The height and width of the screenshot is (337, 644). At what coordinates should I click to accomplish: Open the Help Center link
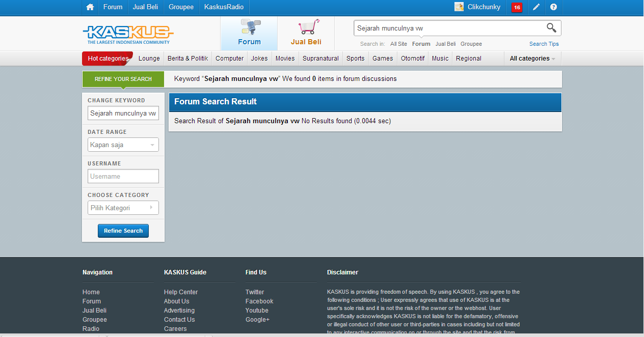(x=181, y=292)
